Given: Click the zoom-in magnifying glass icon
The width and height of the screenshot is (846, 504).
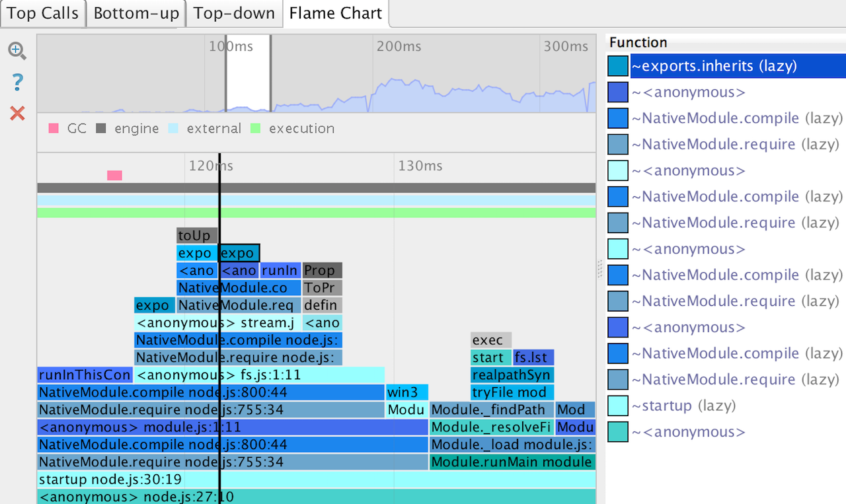Looking at the screenshot, I should 17,51.
